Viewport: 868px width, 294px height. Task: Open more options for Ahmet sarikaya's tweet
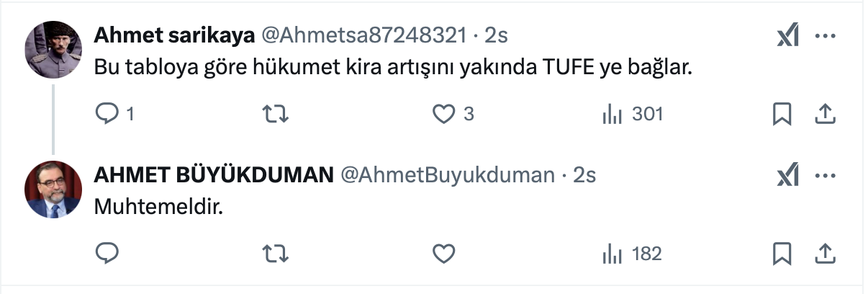point(825,35)
